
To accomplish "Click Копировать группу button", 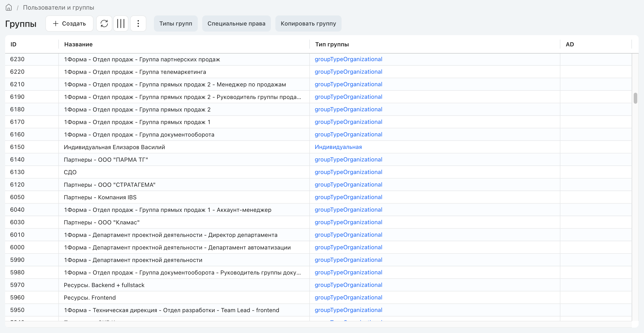I will point(308,24).
